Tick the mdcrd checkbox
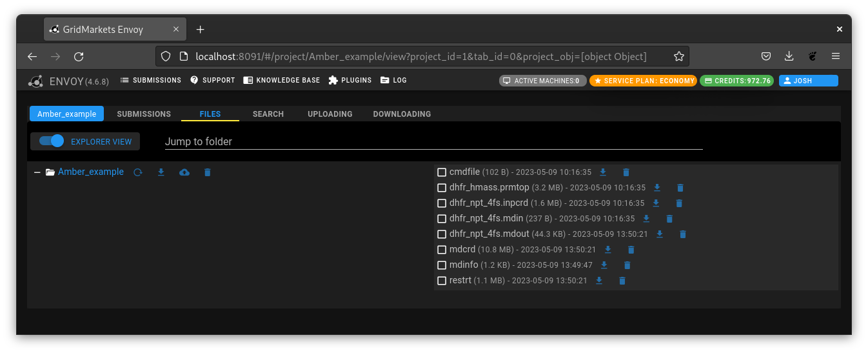This screenshot has width=868, height=353. click(x=442, y=250)
